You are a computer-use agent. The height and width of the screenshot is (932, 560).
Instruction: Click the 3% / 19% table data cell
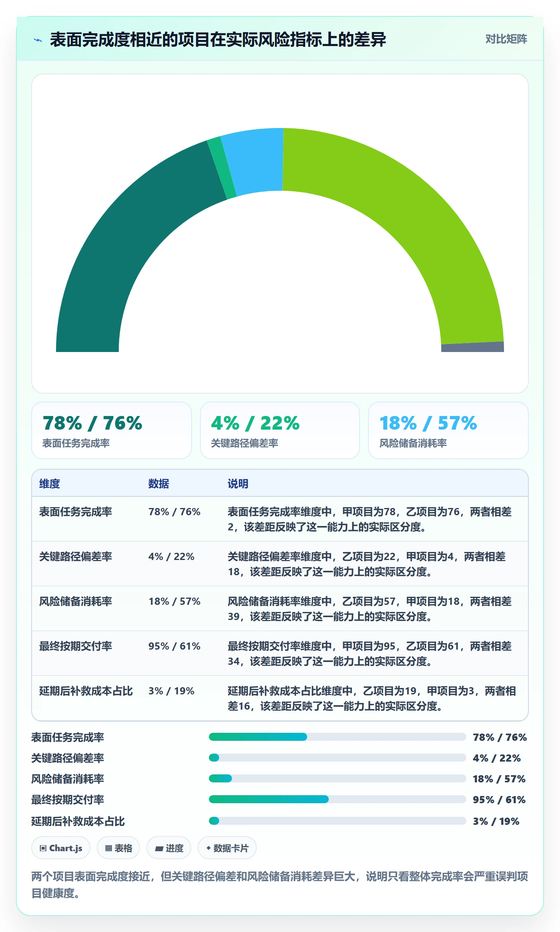171,691
